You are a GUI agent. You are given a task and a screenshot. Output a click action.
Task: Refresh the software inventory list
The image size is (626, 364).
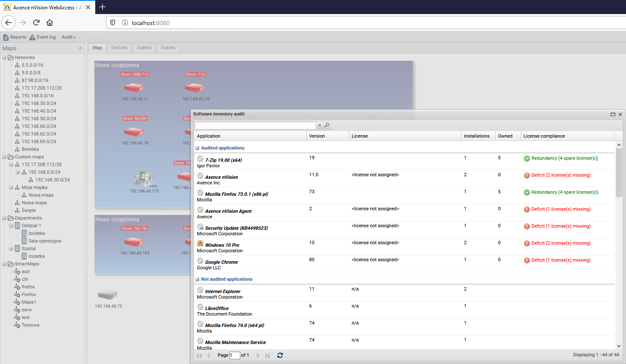pyautogui.click(x=280, y=356)
